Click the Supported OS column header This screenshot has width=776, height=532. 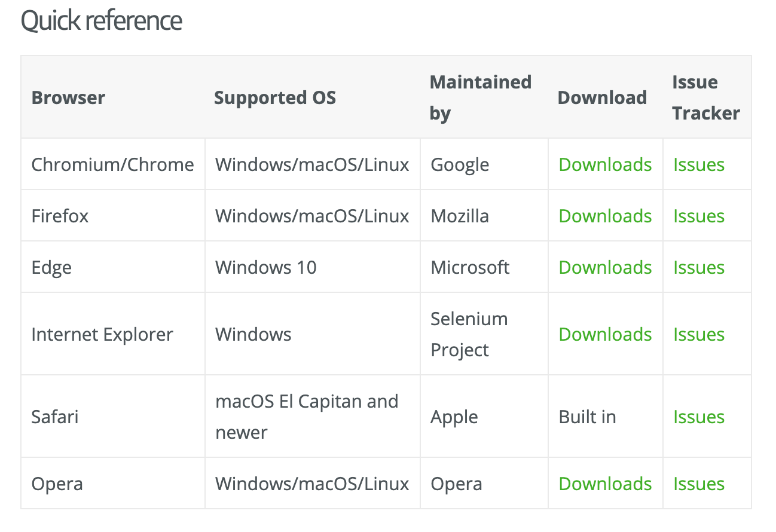(275, 98)
